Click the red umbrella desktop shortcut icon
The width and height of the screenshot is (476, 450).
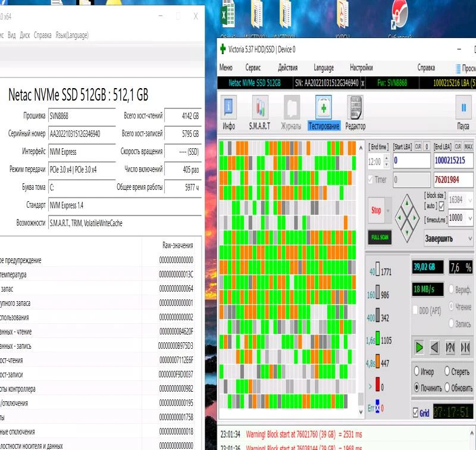(399, 14)
